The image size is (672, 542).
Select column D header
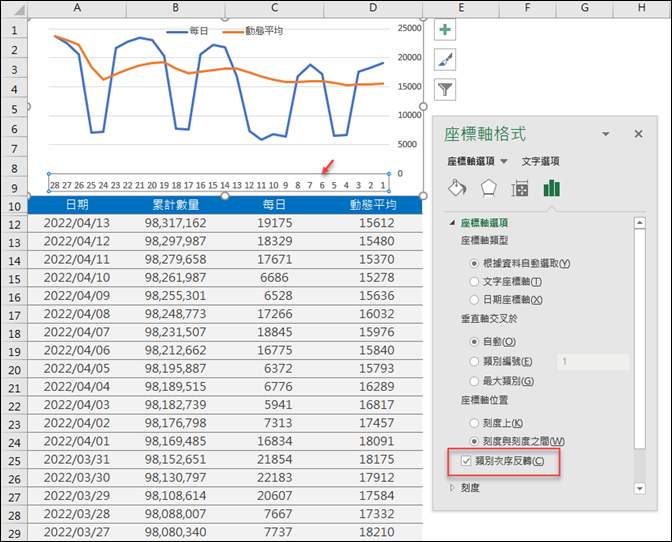pyautogui.click(x=373, y=8)
